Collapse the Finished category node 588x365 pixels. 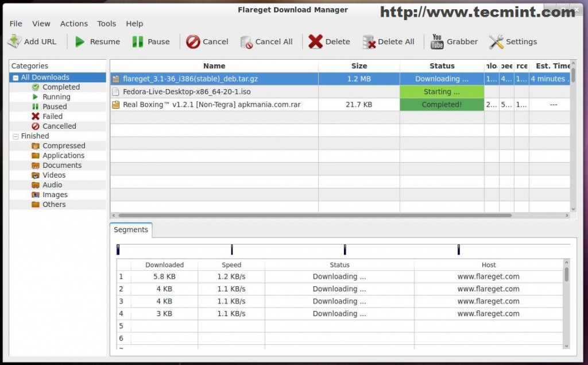tap(16, 136)
